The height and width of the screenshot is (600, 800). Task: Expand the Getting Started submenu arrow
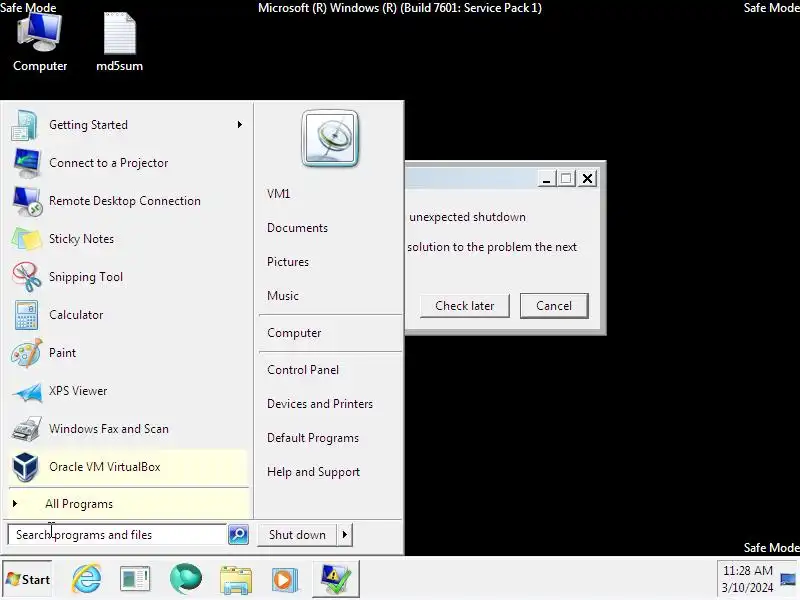(240, 124)
